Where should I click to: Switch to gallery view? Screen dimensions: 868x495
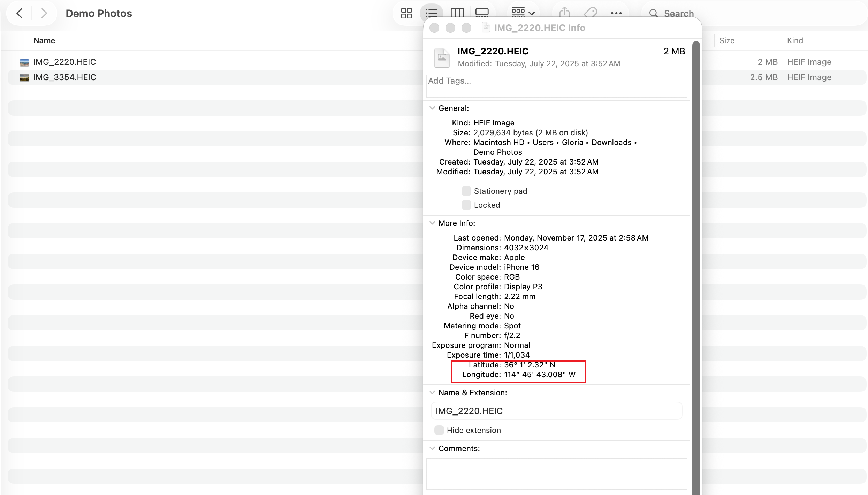(x=482, y=13)
